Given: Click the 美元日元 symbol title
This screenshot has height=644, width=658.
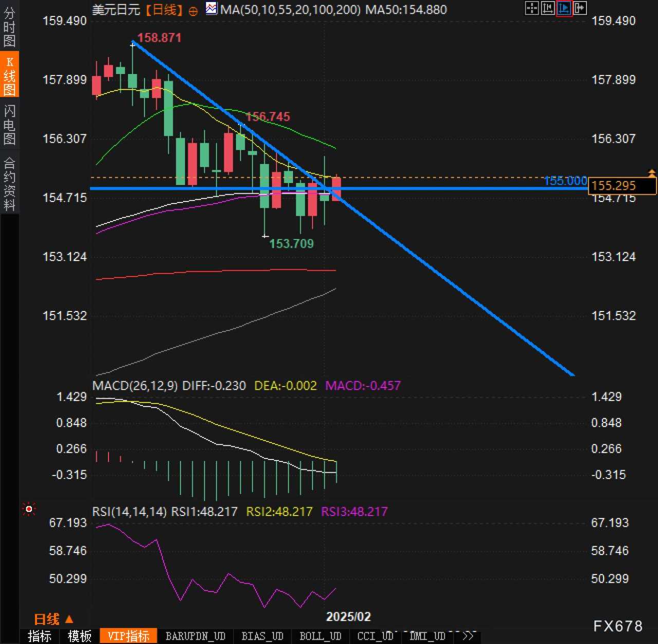Looking at the screenshot, I should pyautogui.click(x=116, y=10).
